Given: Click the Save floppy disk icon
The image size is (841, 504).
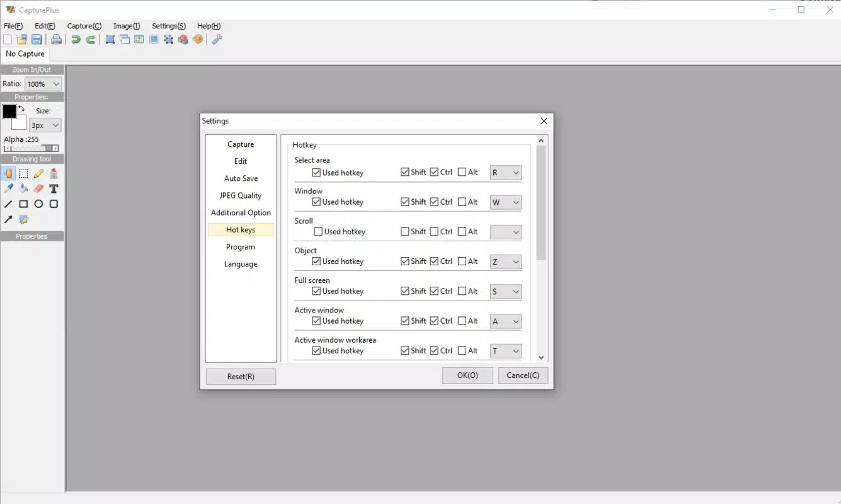Looking at the screenshot, I should tap(37, 40).
